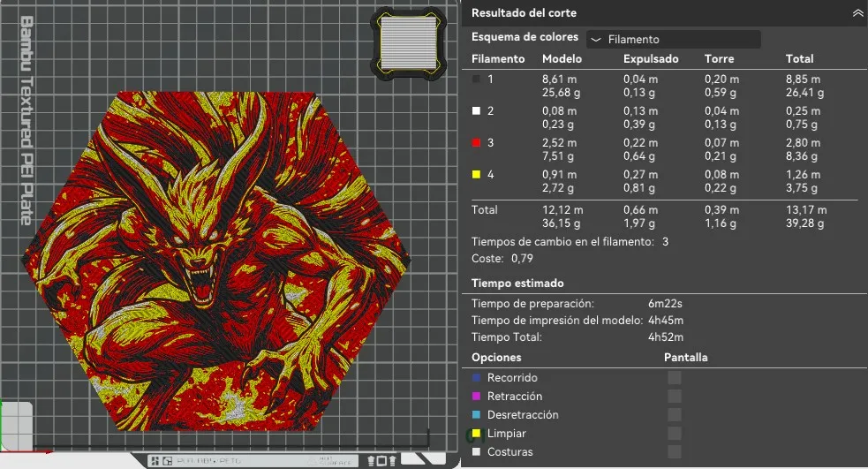
Task: Collapse the Resultado del corte panel
Action: [857, 13]
